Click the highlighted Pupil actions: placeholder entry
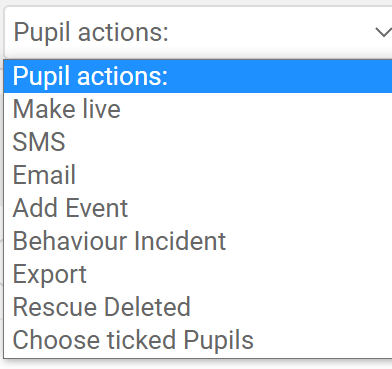The width and height of the screenshot is (392, 369). click(198, 76)
